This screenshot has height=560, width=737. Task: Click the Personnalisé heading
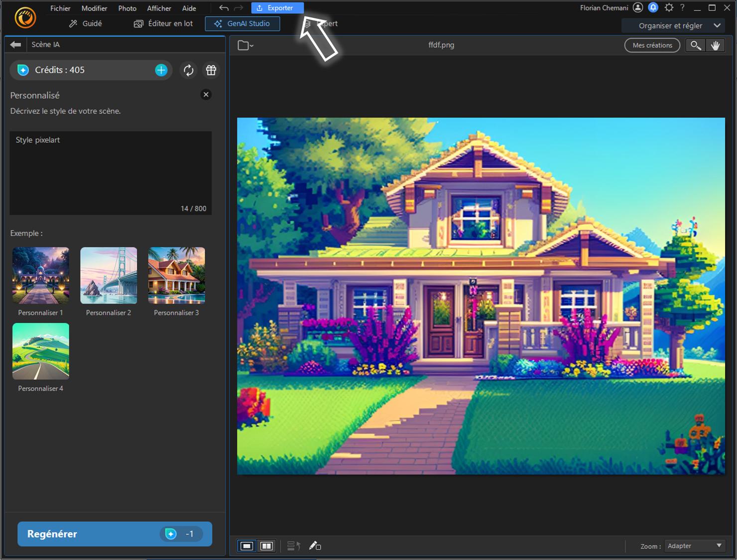(35, 95)
